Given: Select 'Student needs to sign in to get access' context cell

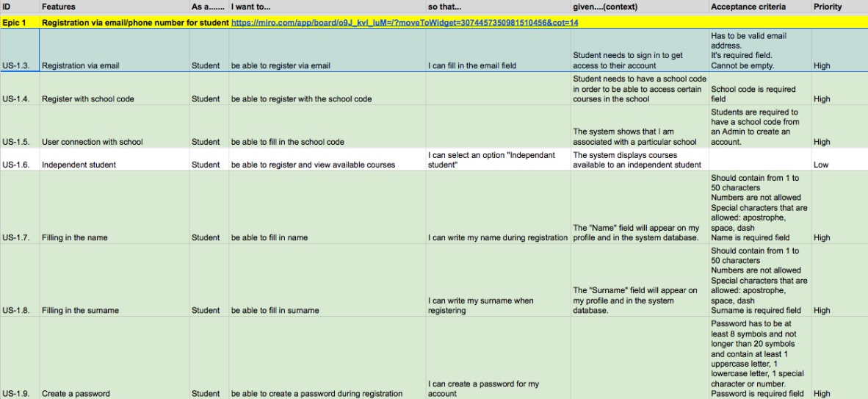Looking at the screenshot, I should point(640,51).
